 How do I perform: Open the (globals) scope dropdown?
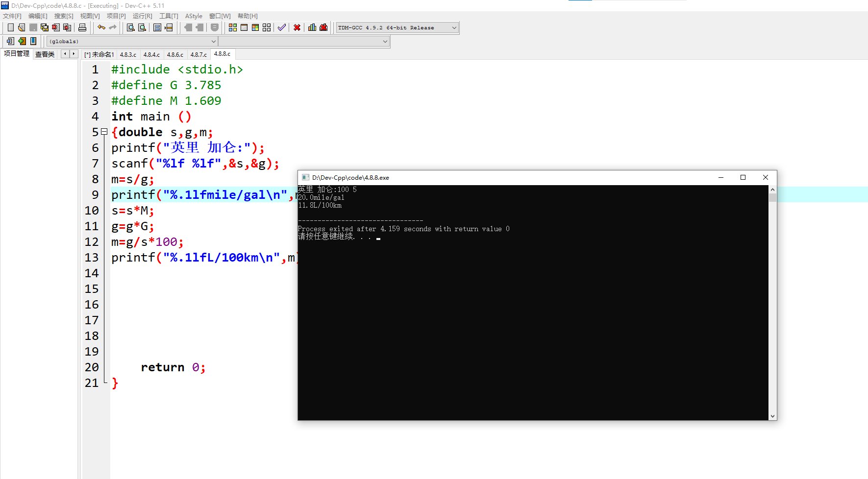132,41
